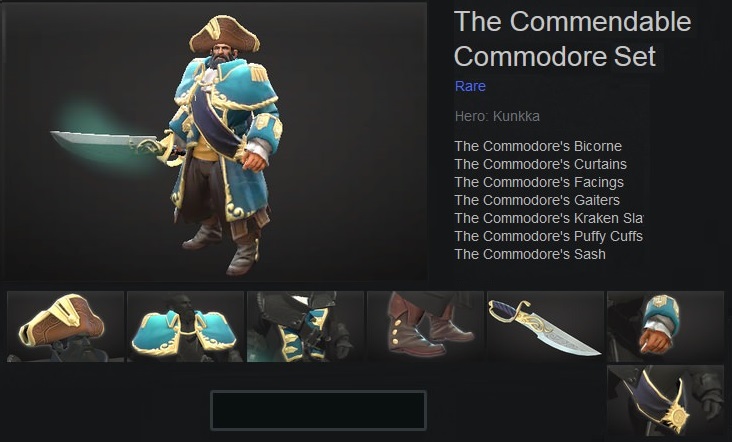Open the coat curtains item thumbnail
Viewport: 732px width, 442px height.
pyautogui.click(x=305, y=326)
